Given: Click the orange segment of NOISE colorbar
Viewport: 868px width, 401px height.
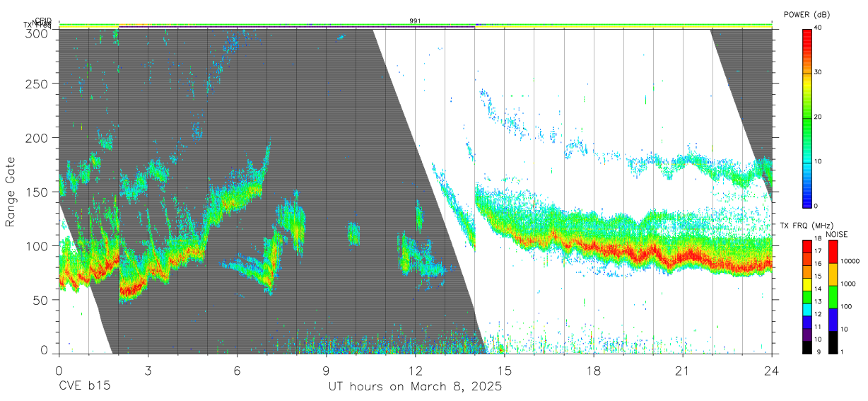Looking at the screenshot, I should point(833,274).
